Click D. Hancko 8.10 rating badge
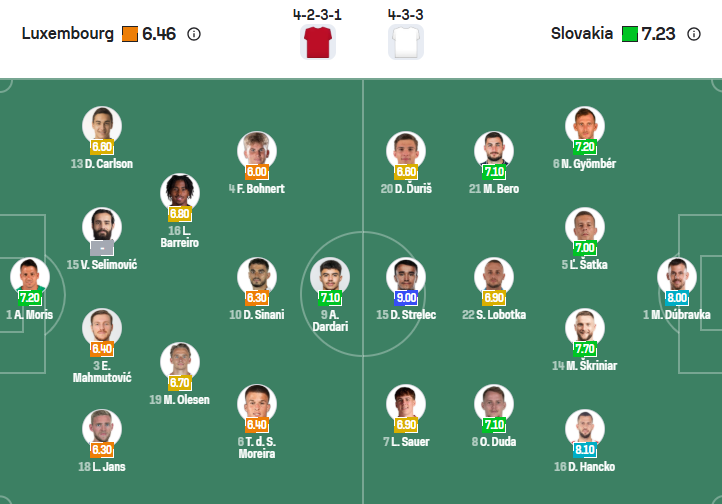The image size is (722, 504). (585, 450)
